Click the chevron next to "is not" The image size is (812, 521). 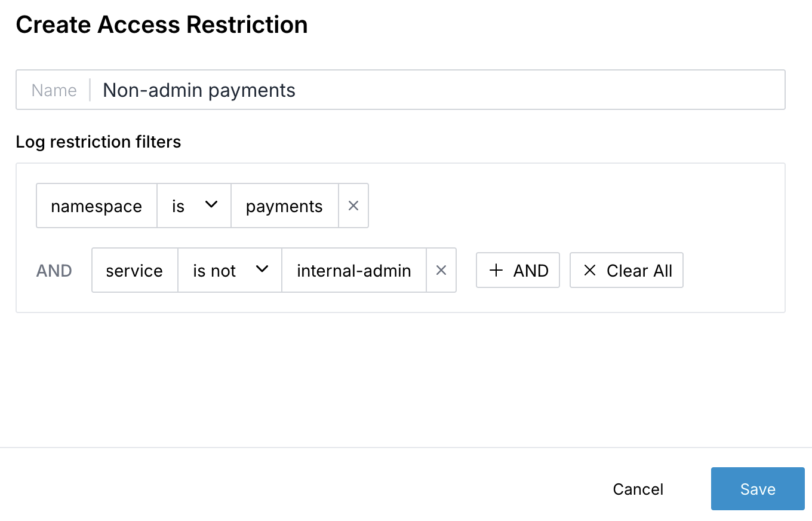(x=262, y=270)
